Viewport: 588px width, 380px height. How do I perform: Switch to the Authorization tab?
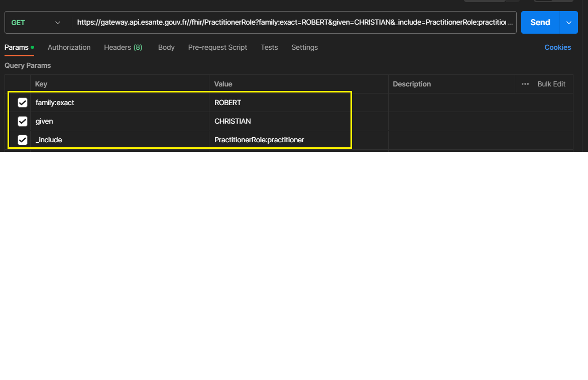69,47
